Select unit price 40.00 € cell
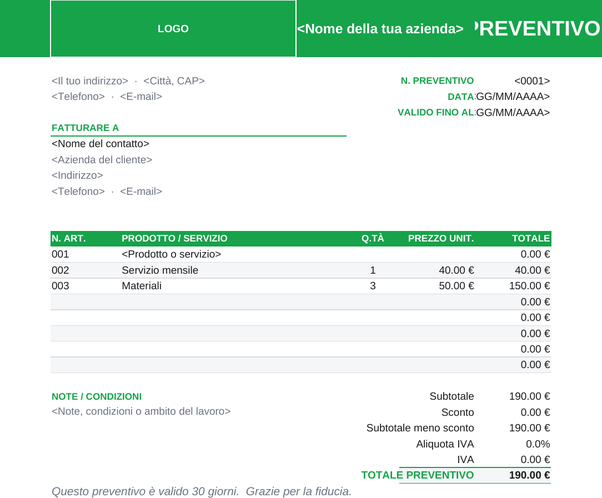The image size is (602, 498). 456,270
